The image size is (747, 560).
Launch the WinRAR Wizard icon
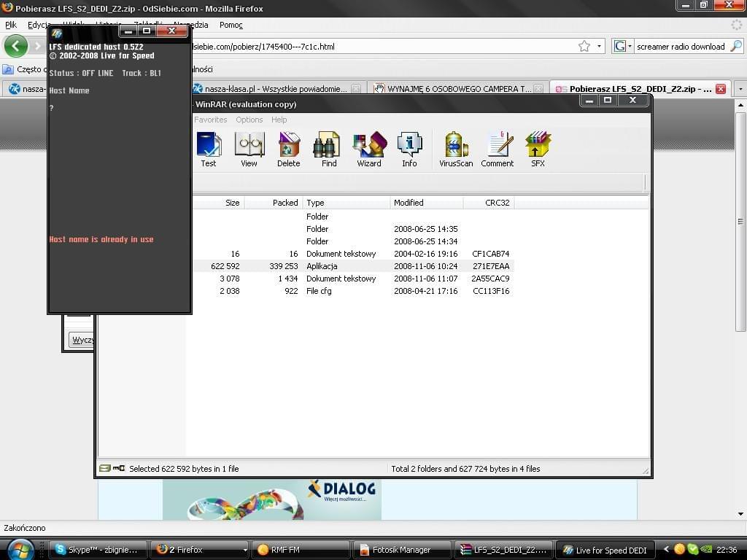click(369, 149)
